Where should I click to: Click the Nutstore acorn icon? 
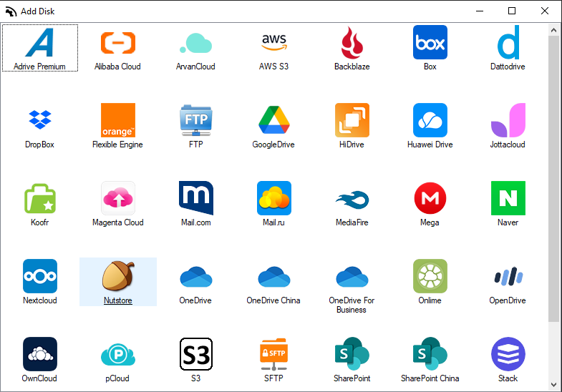pyautogui.click(x=118, y=276)
